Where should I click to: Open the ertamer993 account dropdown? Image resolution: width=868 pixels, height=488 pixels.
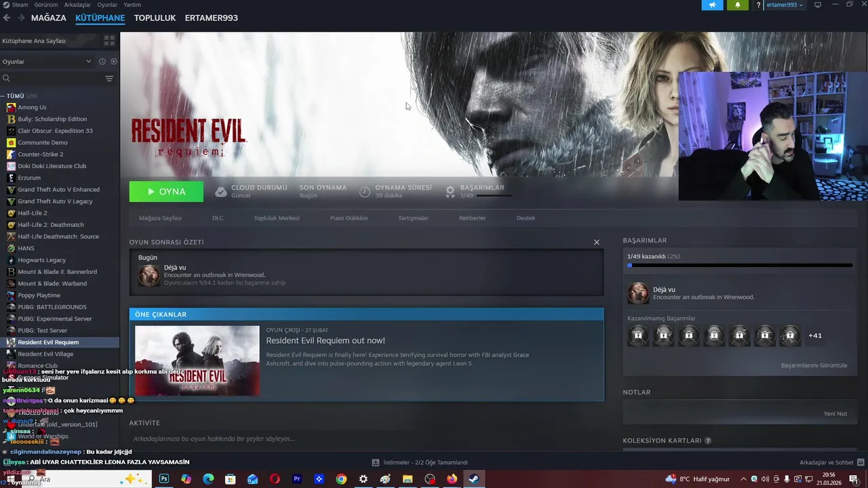click(785, 5)
